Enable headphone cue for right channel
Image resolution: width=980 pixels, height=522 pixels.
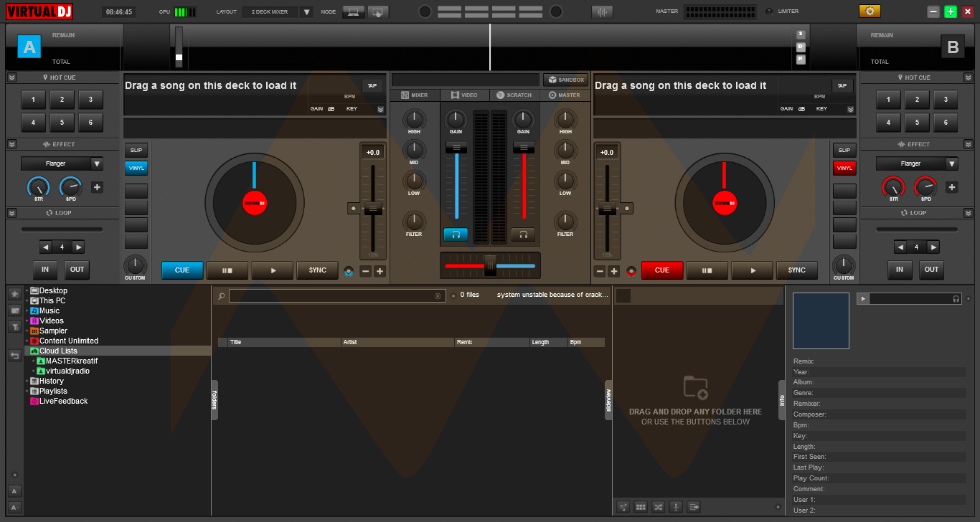pos(523,234)
